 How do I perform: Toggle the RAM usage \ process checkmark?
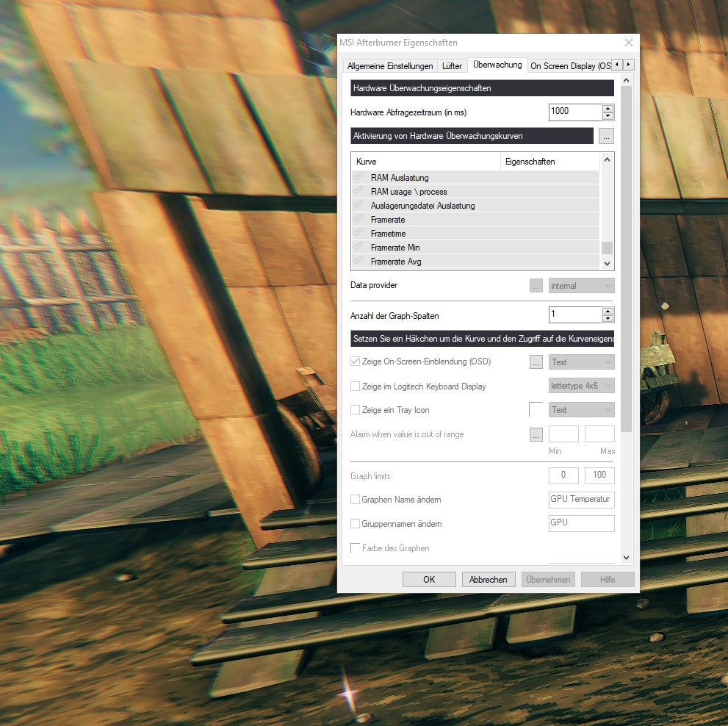tap(358, 191)
